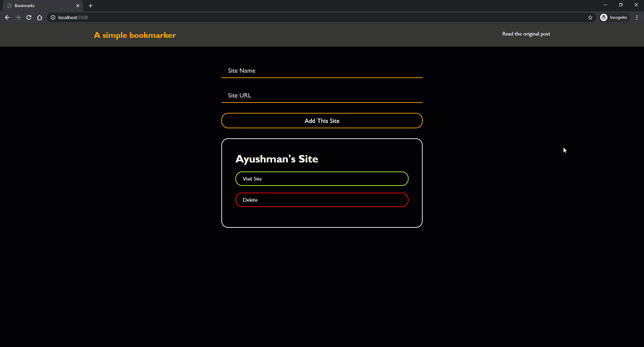Click the Site Name input field
Screen dimensions: 644x347
pos(322,71)
